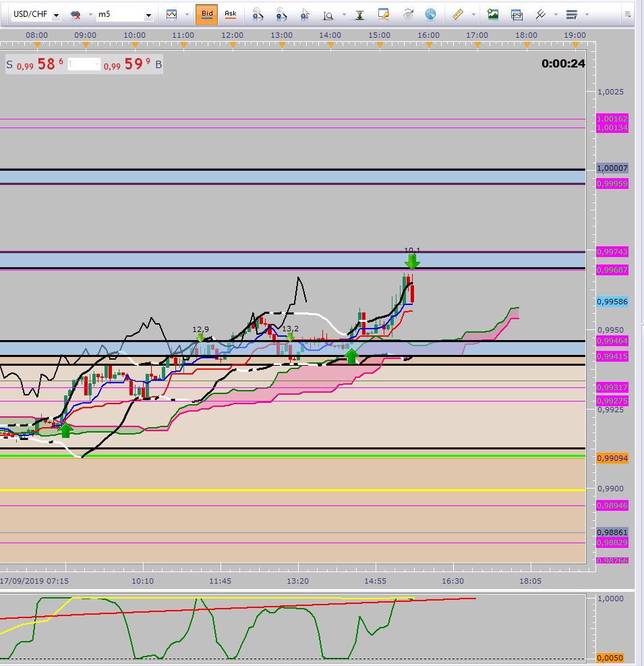Click the zoom out magnifier icon

(x=281, y=14)
